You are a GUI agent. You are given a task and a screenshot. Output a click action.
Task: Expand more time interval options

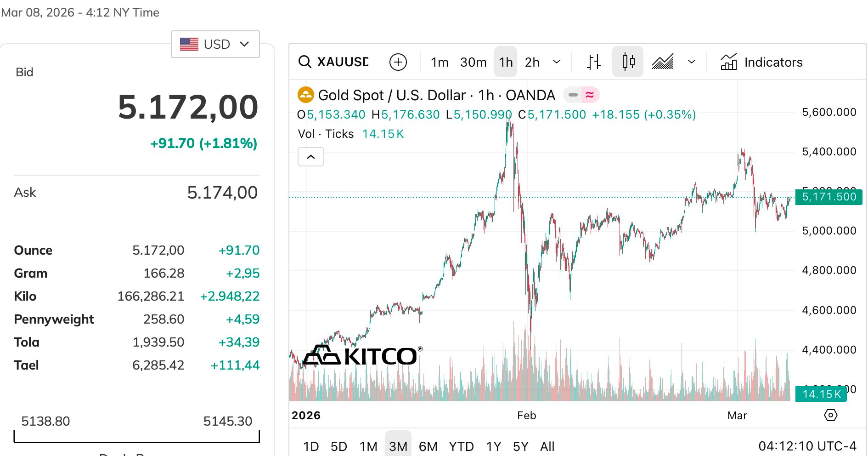tap(557, 62)
